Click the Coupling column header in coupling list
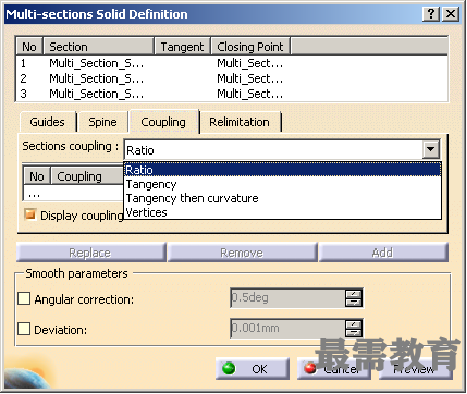Screen dimensions: 467x394 pos(87,176)
